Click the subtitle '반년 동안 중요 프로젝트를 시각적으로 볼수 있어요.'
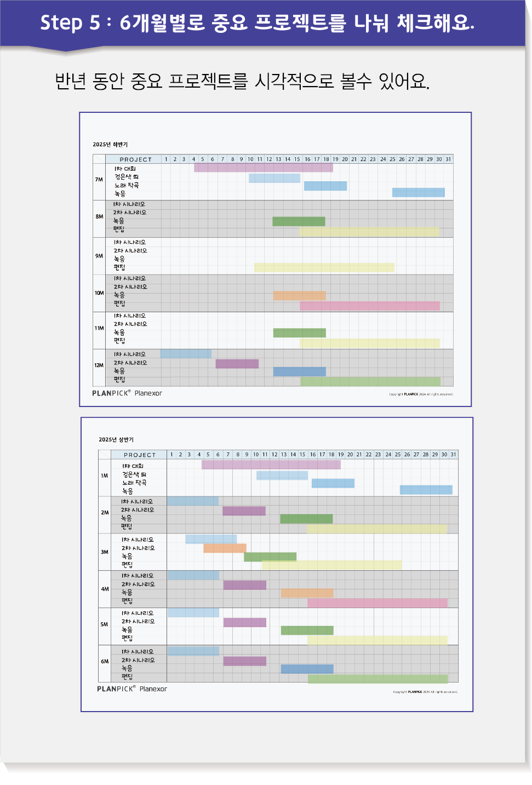This screenshot has width=532, height=785. click(x=242, y=81)
